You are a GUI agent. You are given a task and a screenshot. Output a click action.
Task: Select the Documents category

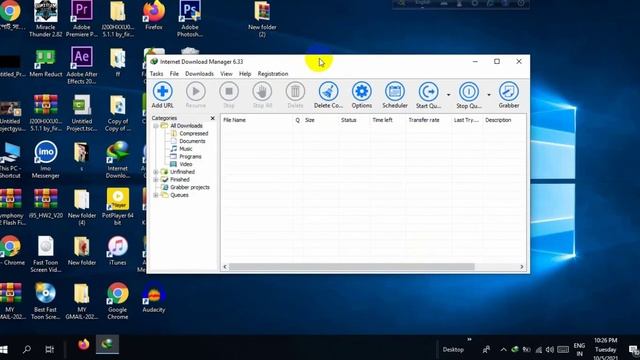point(192,141)
